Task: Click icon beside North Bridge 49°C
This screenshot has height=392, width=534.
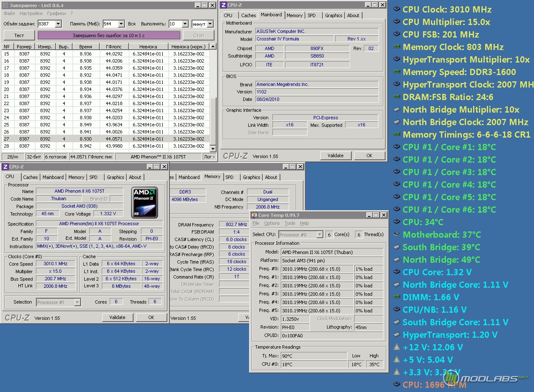Action: [x=397, y=259]
